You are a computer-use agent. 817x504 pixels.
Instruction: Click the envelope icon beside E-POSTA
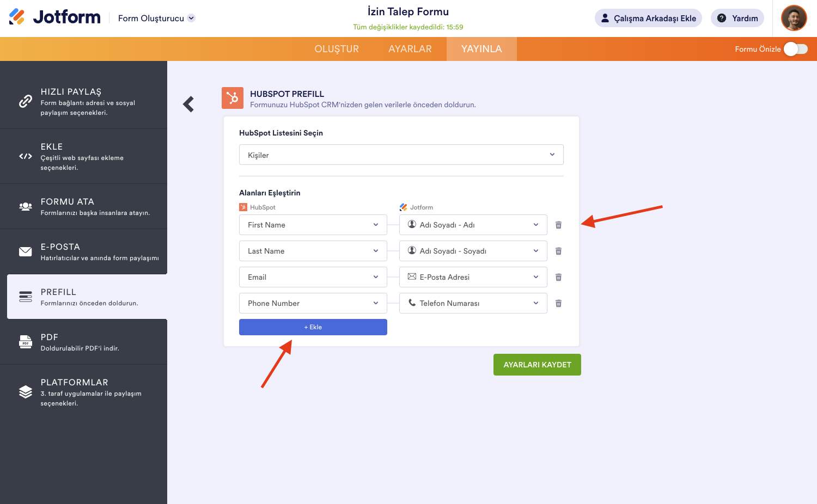pyautogui.click(x=26, y=251)
